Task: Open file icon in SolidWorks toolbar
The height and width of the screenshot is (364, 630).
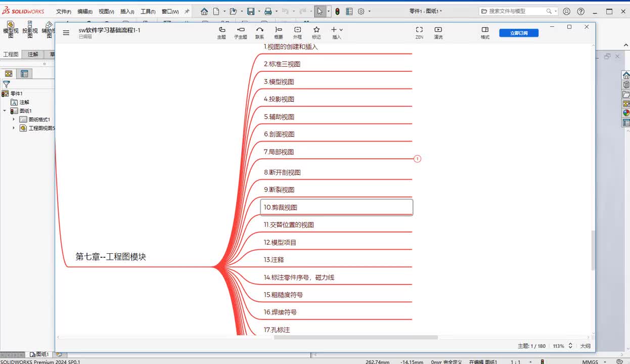Action: click(x=233, y=11)
